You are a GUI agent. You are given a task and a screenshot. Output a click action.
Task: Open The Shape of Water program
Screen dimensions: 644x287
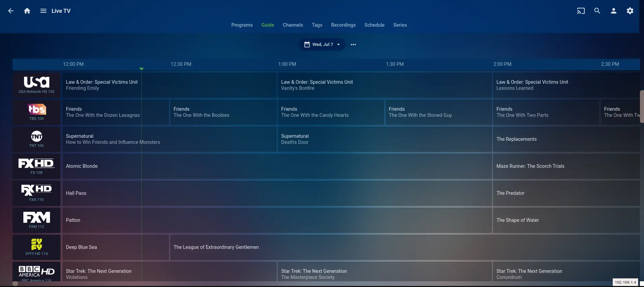[566, 220]
